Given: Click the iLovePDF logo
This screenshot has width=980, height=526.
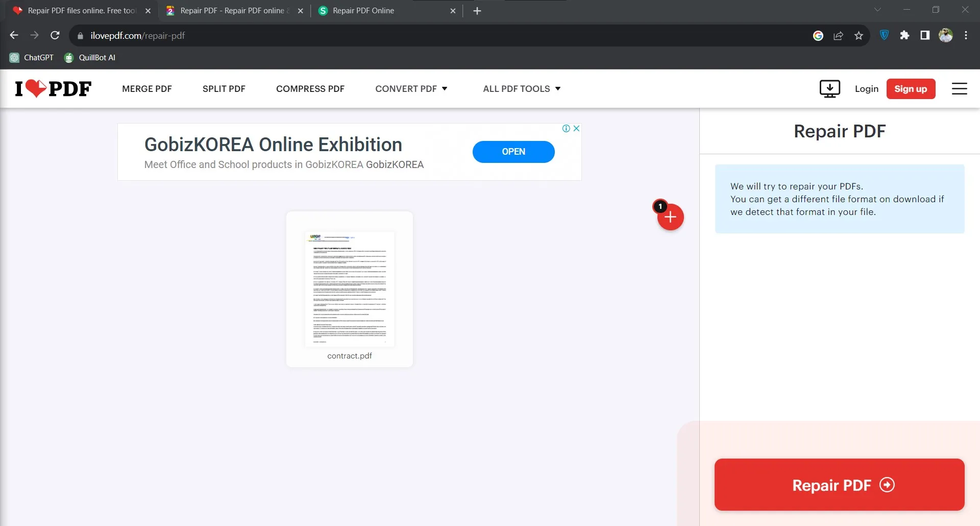Looking at the screenshot, I should click(53, 89).
